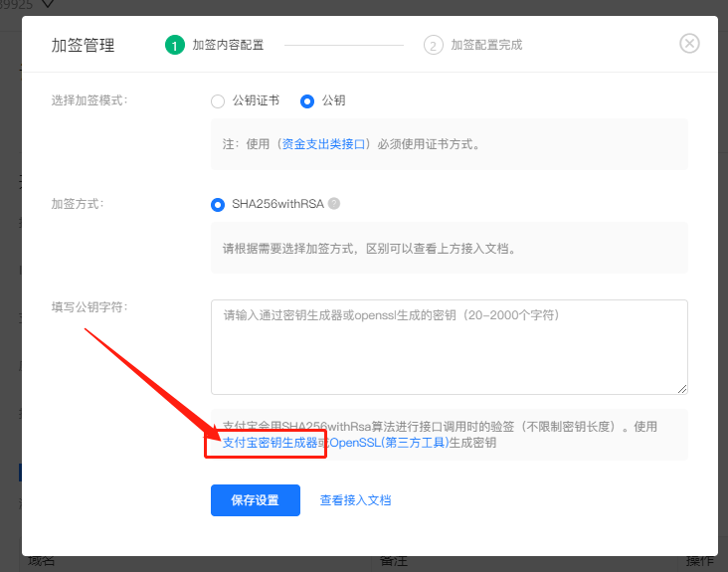Click the resize handle of the key textarea
Image resolution: width=728 pixels, height=572 pixels.
(x=682, y=388)
